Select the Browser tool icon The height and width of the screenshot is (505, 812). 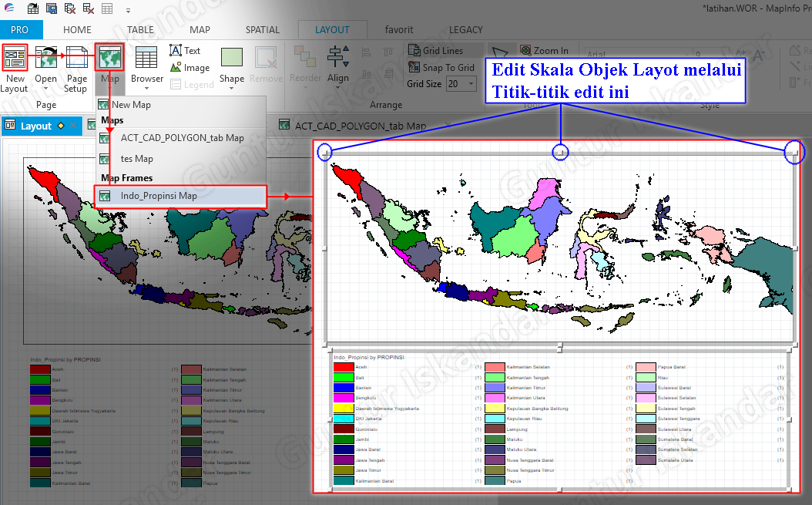[146, 58]
